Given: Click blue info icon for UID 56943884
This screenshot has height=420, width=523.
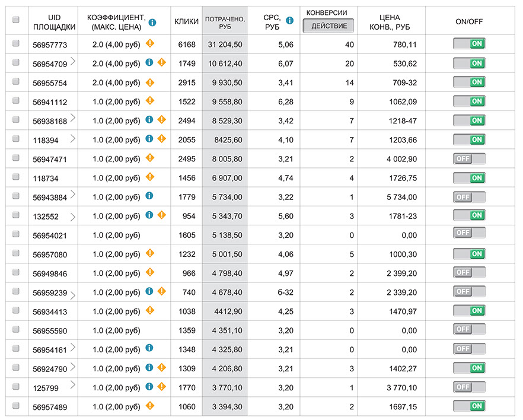Looking at the screenshot, I should 149,196.
